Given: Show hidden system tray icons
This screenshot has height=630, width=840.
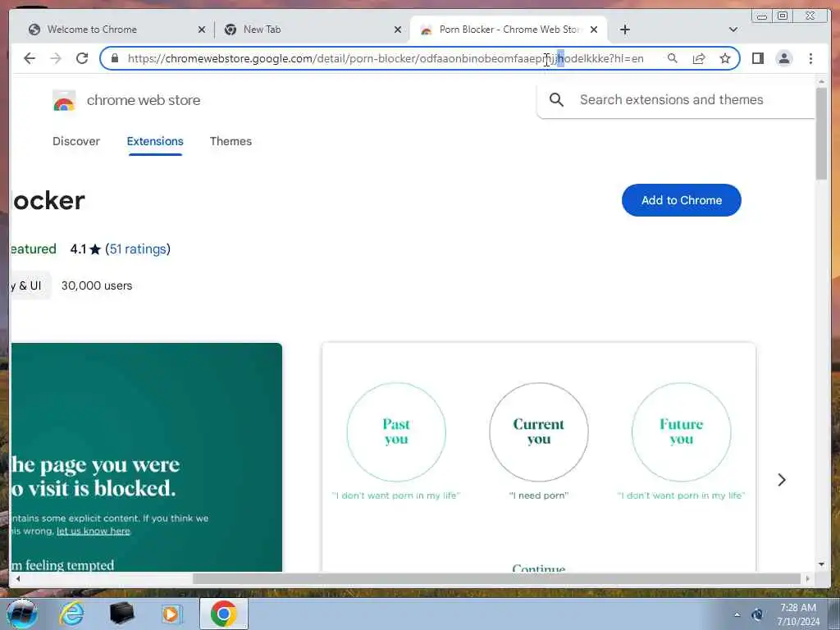Looking at the screenshot, I should pyautogui.click(x=737, y=614).
